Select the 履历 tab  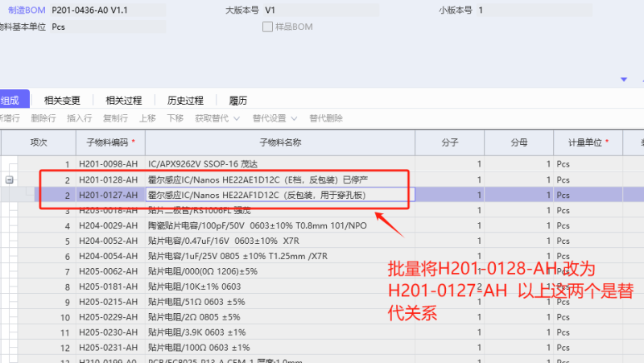pos(237,101)
